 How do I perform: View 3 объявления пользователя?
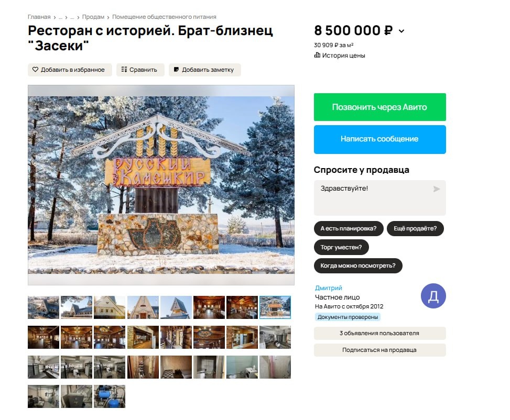coord(379,333)
